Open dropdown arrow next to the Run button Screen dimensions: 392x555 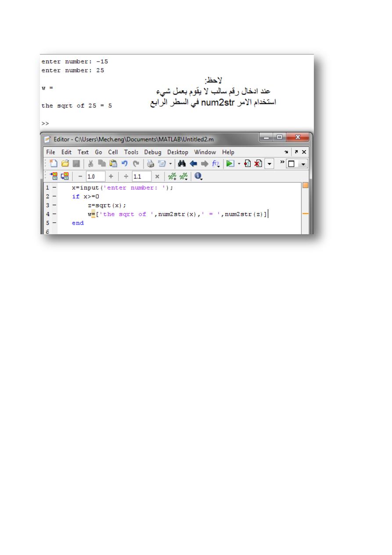(239, 164)
